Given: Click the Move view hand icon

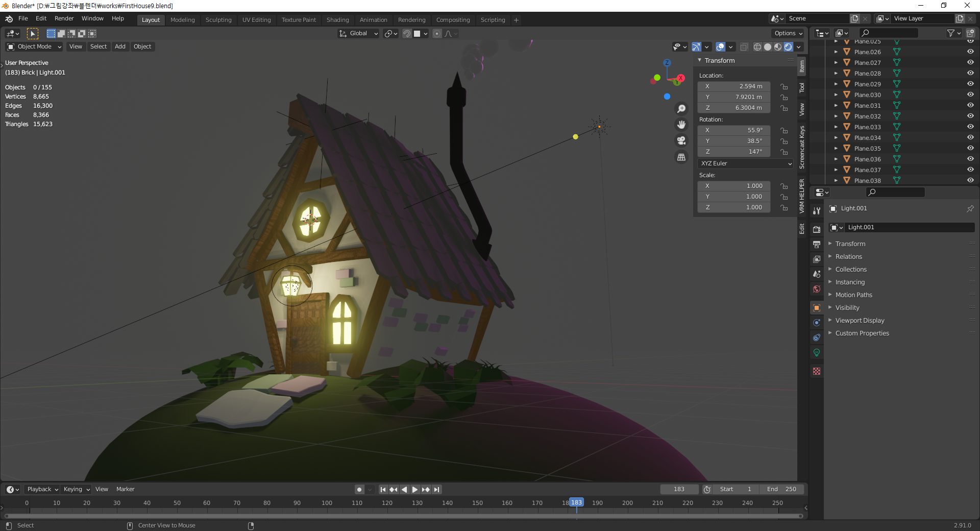Looking at the screenshot, I should pos(681,125).
